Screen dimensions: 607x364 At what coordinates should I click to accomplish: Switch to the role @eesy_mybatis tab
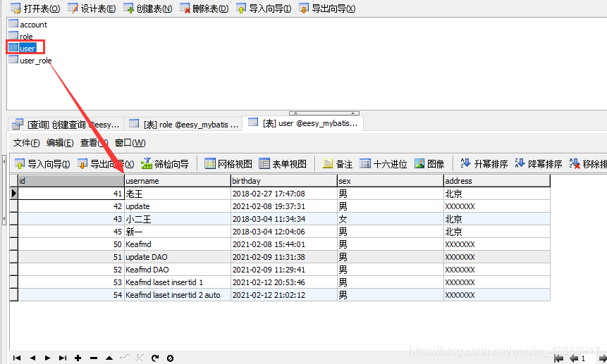coord(183,125)
